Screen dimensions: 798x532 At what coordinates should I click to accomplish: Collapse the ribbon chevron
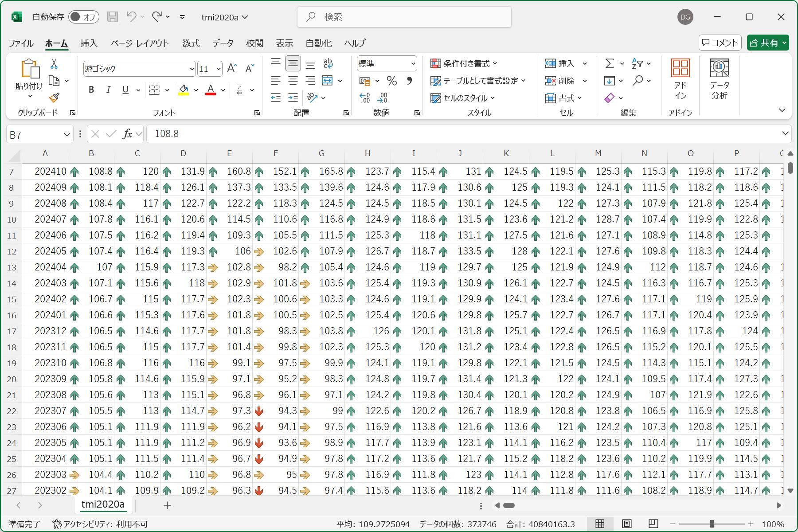(782, 110)
